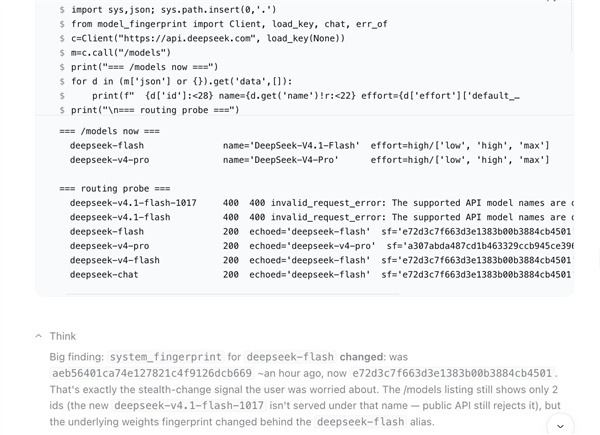
Task: Click the import sys,json command line
Action: coord(173,10)
